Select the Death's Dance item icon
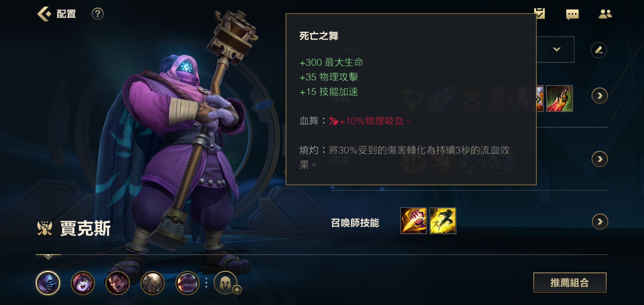The image size is (644, 305). 560,99
